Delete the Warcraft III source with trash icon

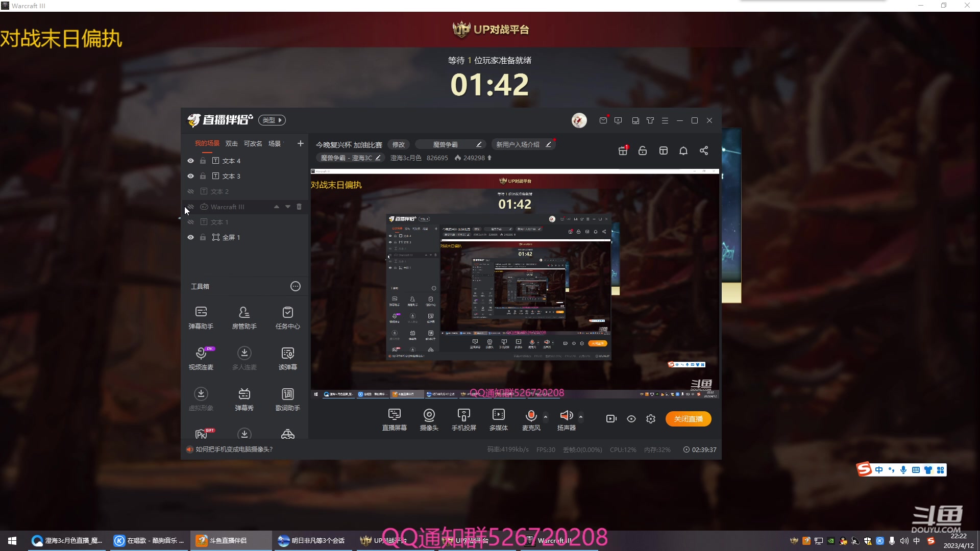(299, 207)
